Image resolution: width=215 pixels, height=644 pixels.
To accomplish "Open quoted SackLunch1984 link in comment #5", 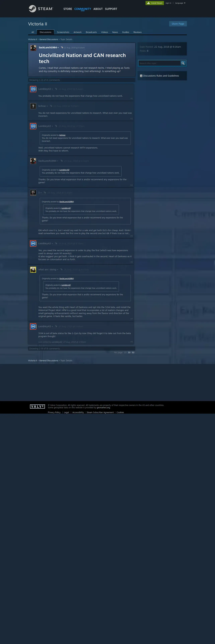I will coord(66,202).
